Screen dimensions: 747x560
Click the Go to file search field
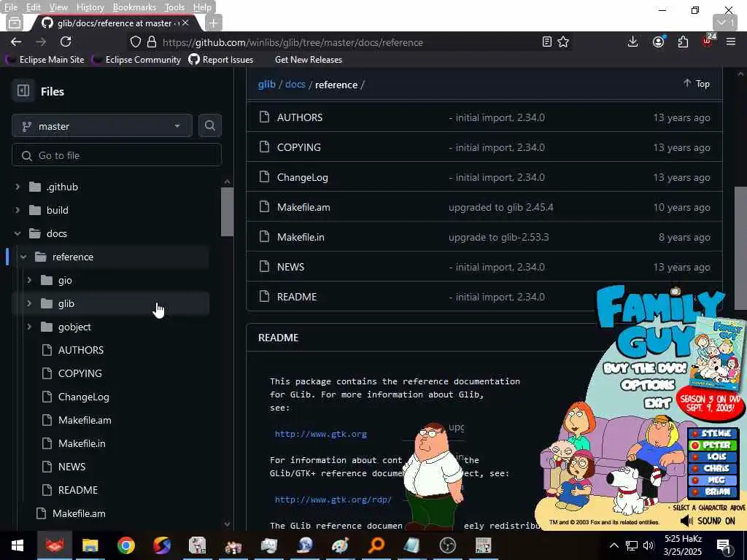tap(116, 155)
